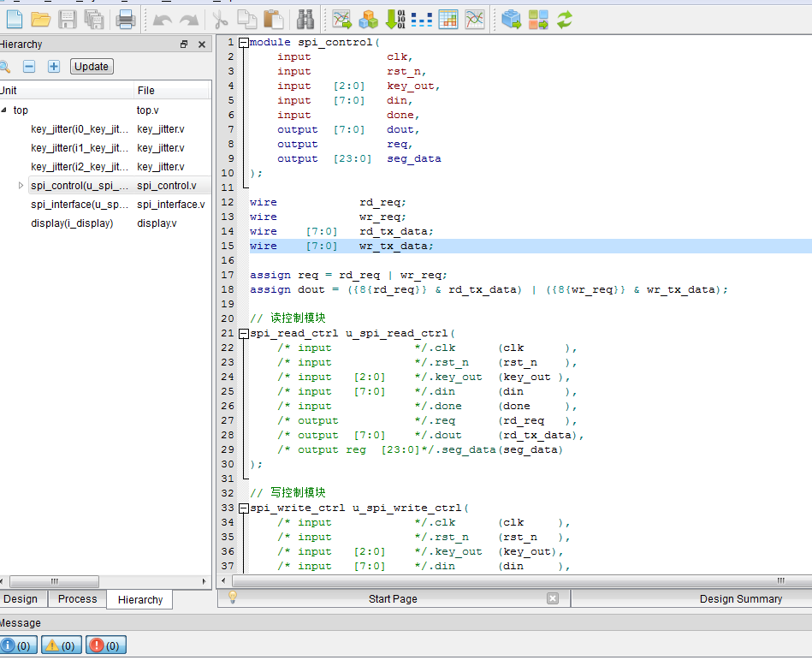Click the green refresh arrows icon
The height and width of the screenshot is (660, 812).
coord(565,19)
